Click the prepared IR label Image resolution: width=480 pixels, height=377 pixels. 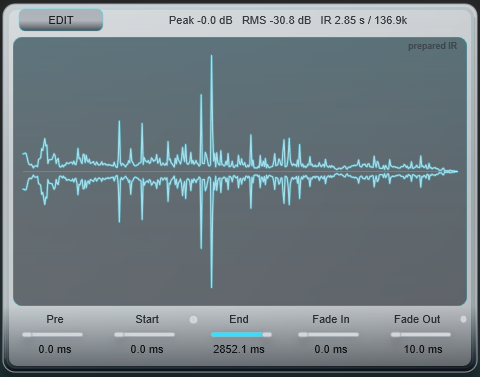[432, 46]
